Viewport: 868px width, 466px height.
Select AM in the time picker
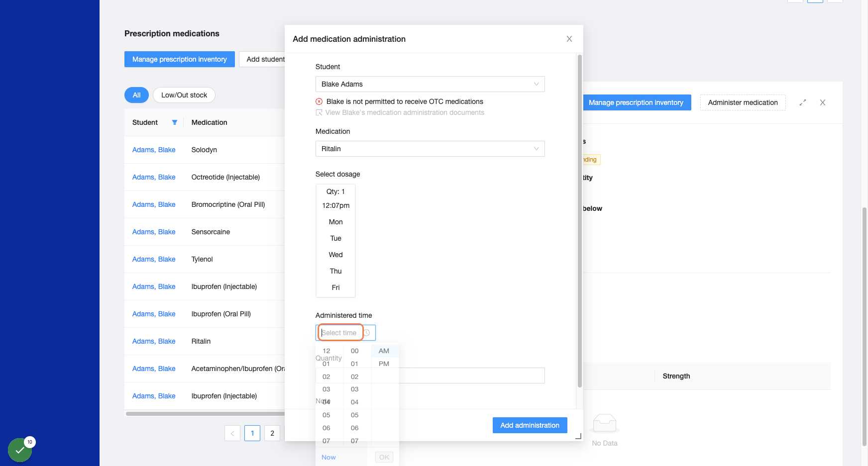coord(384,351)
